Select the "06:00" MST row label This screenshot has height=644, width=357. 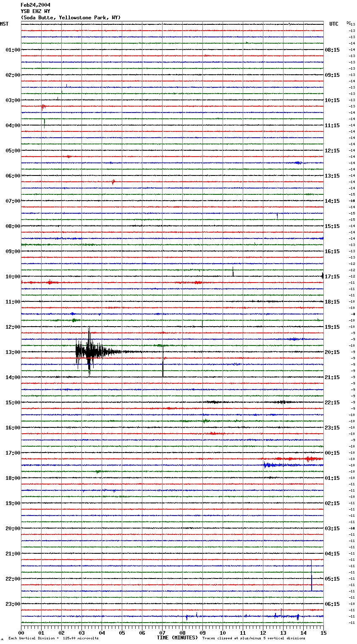[x=13, y=176]
